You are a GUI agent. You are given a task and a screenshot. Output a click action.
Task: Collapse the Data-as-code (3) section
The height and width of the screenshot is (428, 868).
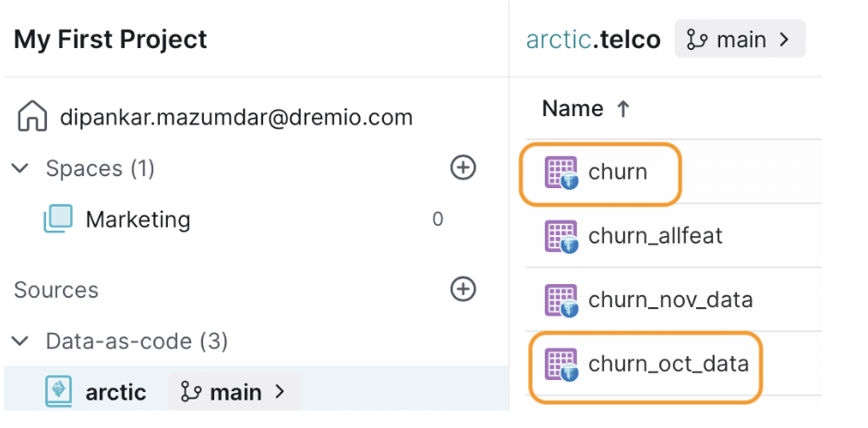click(21, 341)
